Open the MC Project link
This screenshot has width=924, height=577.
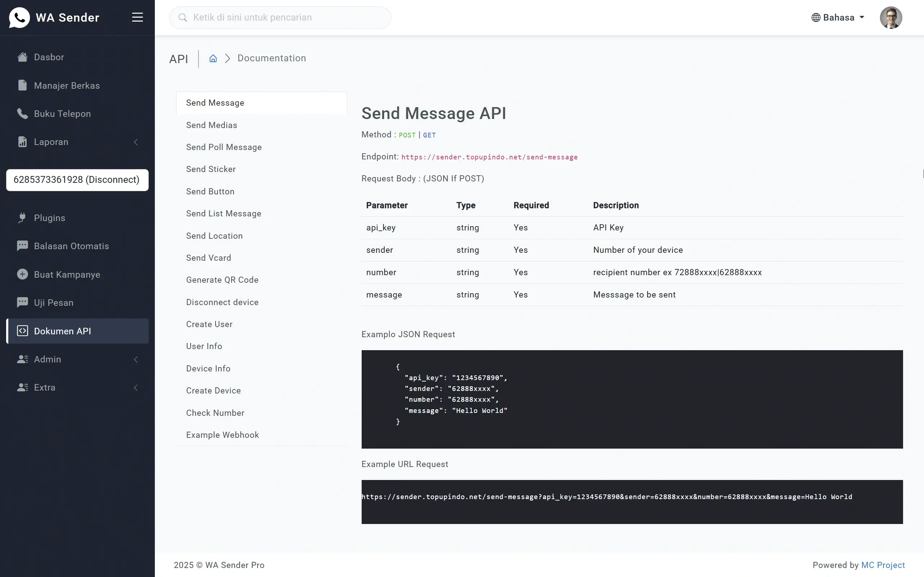883,565
